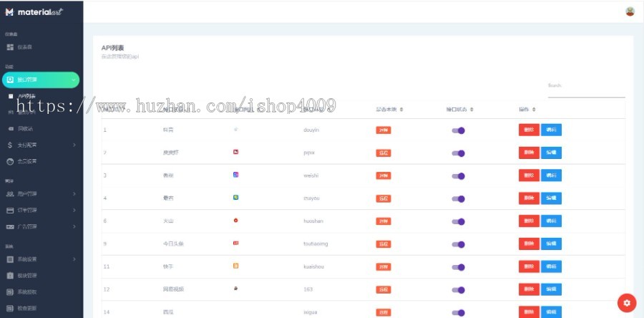Click the credit card order management icon
The image size is (644, 318).
(x=10, y=211)
